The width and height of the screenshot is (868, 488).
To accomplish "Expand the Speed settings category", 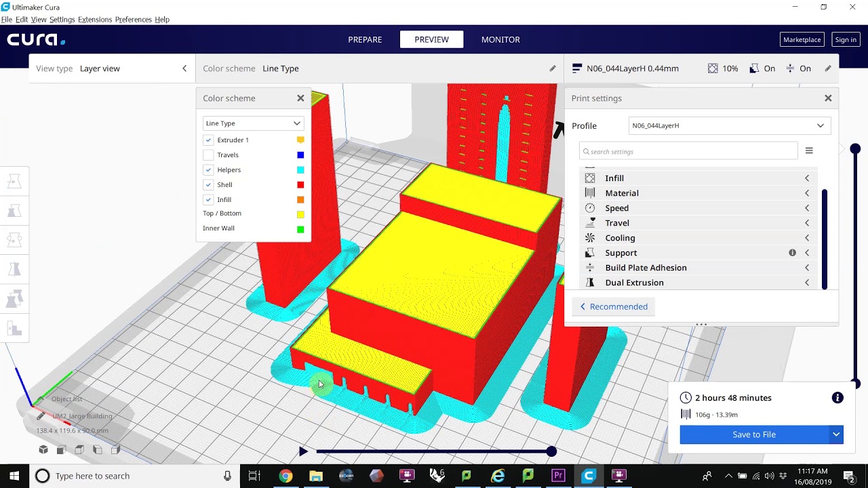I will coord(698,208).
